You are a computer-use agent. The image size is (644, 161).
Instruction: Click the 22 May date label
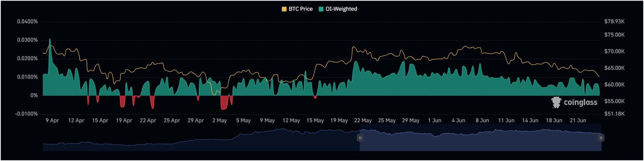[x=363, y=120]
